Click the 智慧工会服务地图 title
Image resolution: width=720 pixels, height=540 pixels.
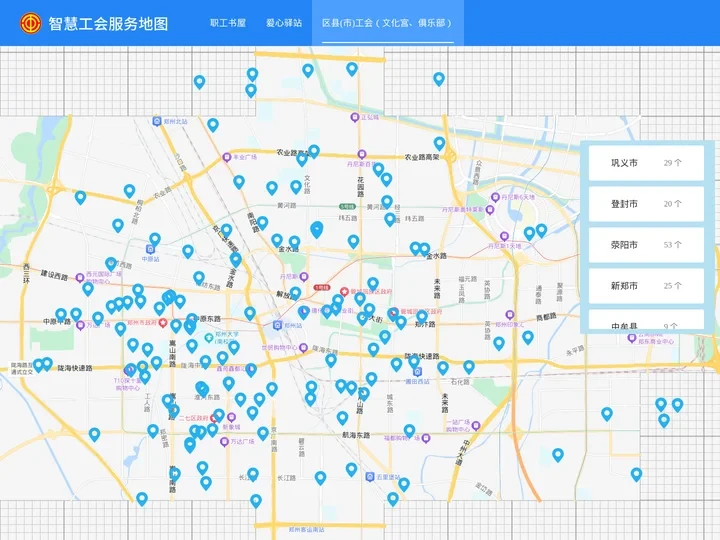tap(108, 24)
